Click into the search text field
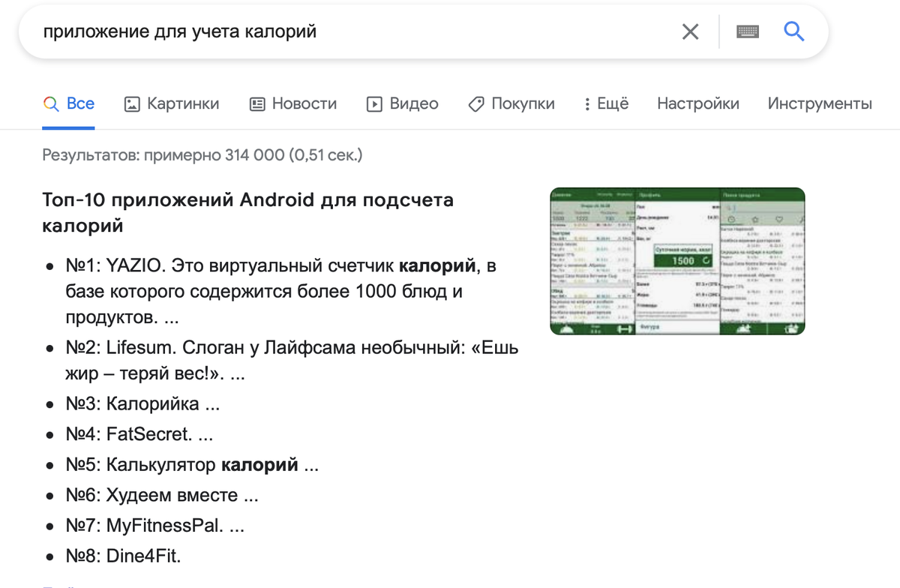 tap(352, 31)
